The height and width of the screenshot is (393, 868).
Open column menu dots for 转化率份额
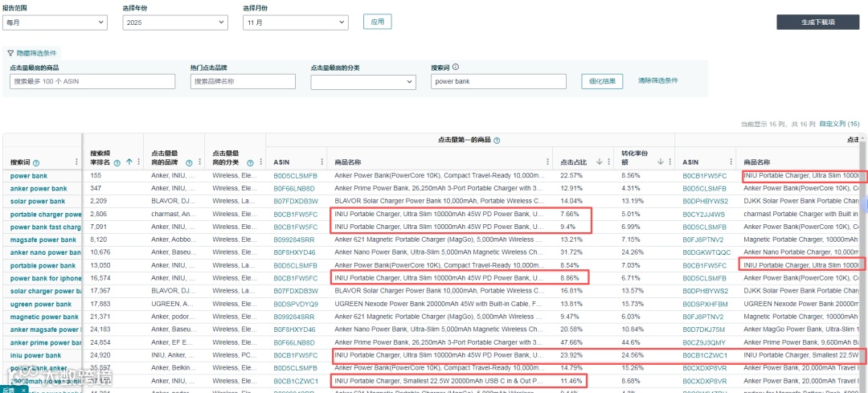point(669,162)
